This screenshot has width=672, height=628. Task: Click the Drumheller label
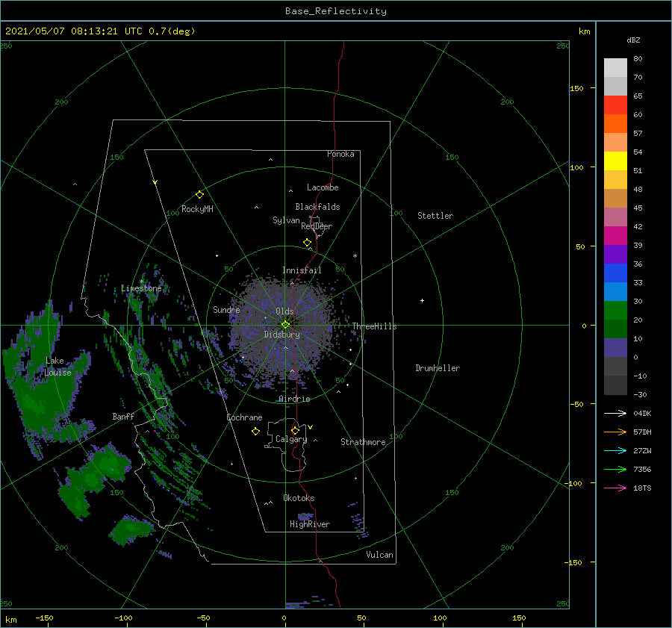coord(438,368)
